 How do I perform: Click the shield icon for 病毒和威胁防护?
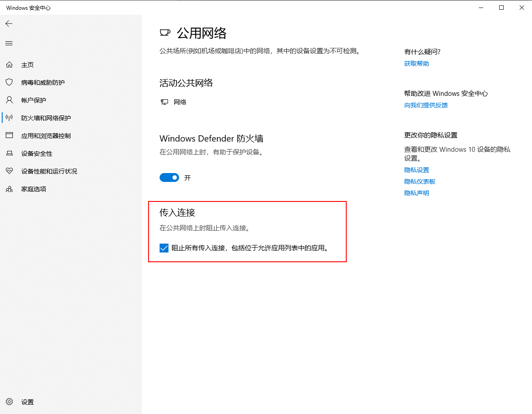(x=9, y=83)
